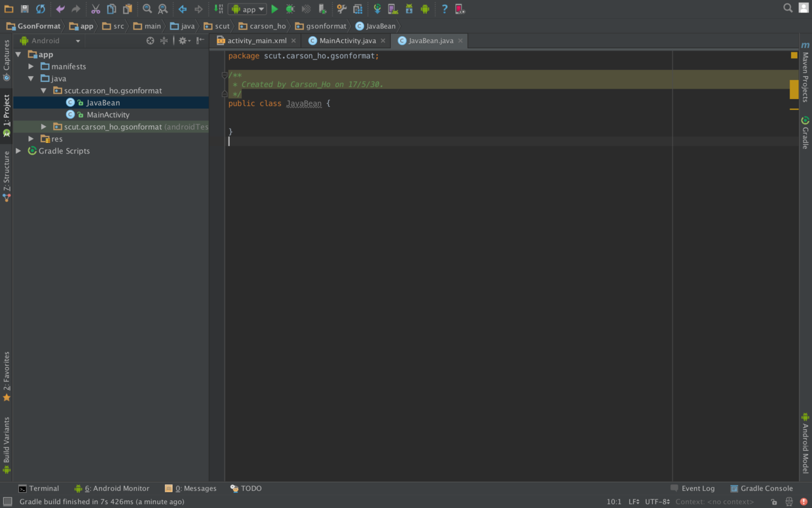The height and width of the screenshot is (508, 812).
Task: Click the Cut scissors icon
Action: click(x=96, y=9)
